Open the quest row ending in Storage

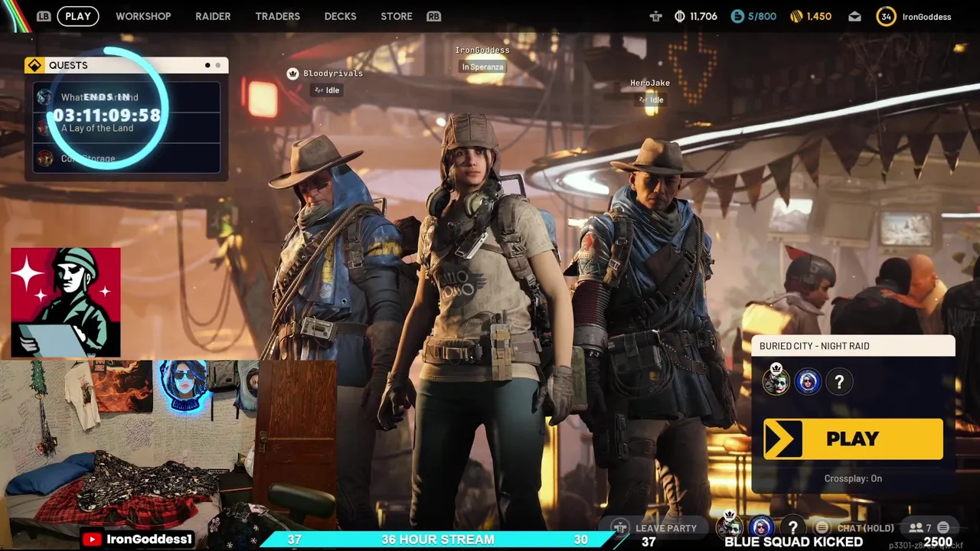126,158
